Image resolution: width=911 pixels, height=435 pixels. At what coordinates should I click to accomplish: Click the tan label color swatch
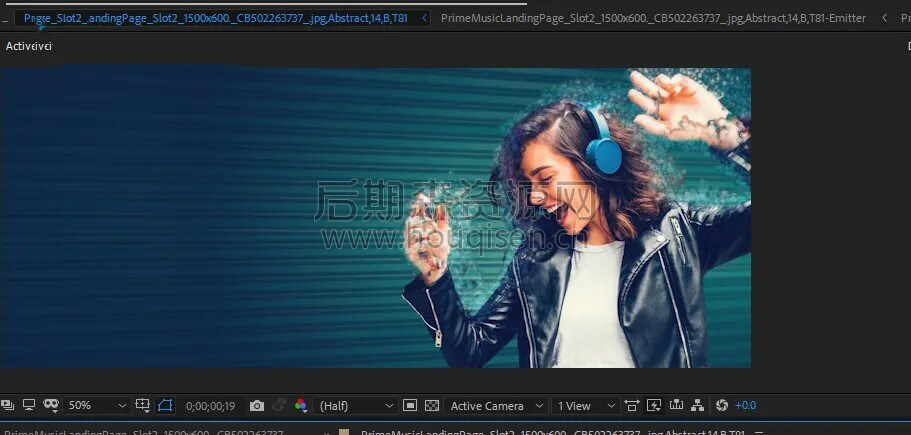[344, 432]
